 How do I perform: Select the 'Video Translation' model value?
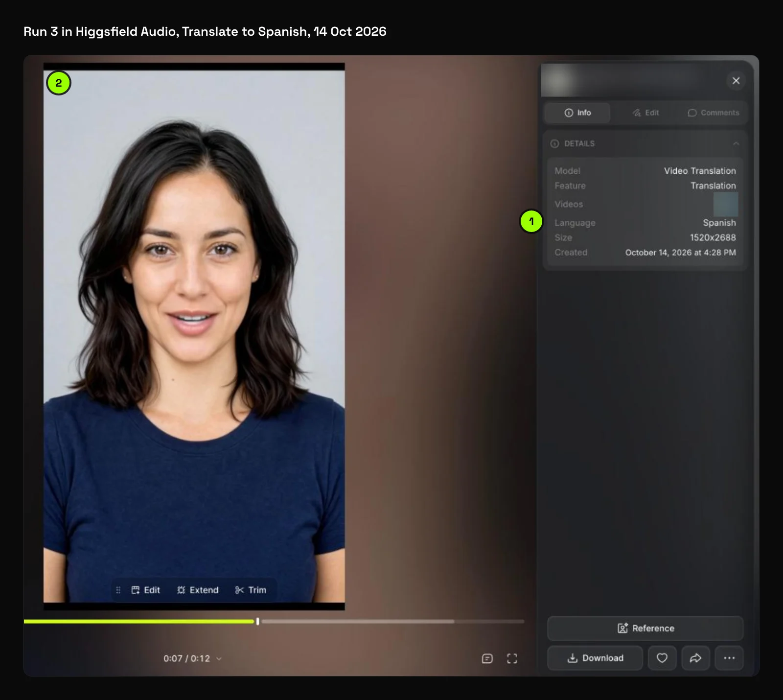pyautogui.click(x=700, y=171)
